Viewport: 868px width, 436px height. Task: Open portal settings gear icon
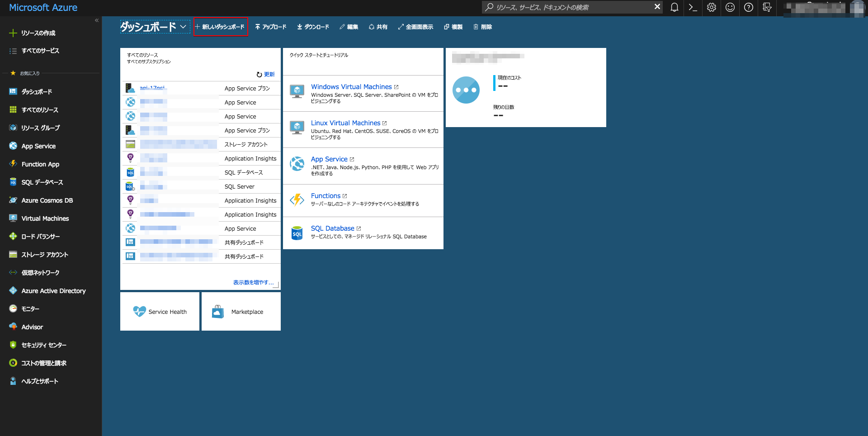pos(712,7)
